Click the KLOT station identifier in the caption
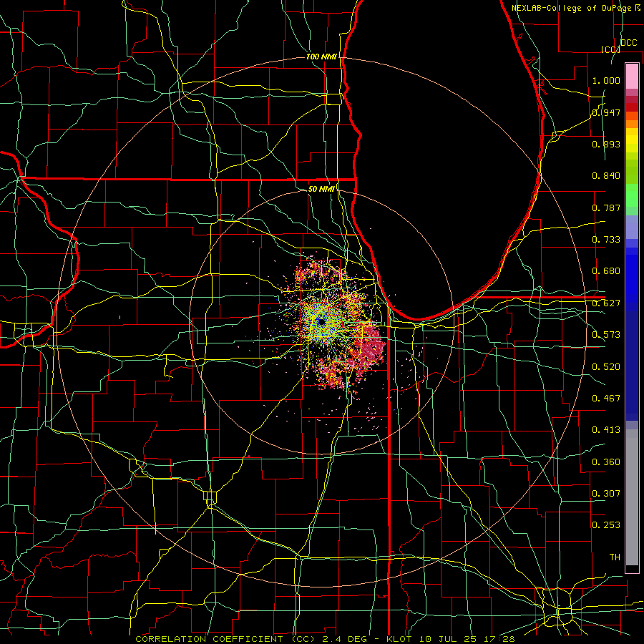The image size is (644, 644). click(x=399, y=639)
